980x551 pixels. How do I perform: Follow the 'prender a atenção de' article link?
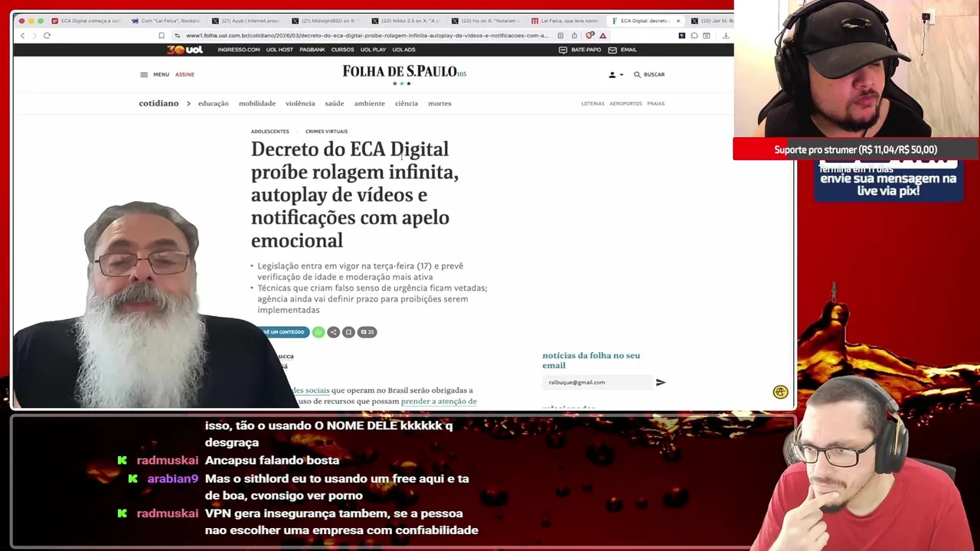439,401
